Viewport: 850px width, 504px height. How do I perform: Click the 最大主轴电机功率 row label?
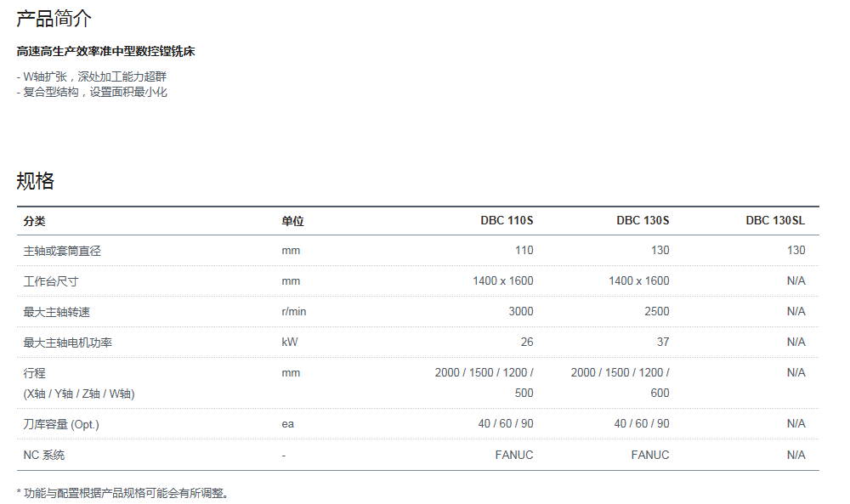[x=68, y=343]
